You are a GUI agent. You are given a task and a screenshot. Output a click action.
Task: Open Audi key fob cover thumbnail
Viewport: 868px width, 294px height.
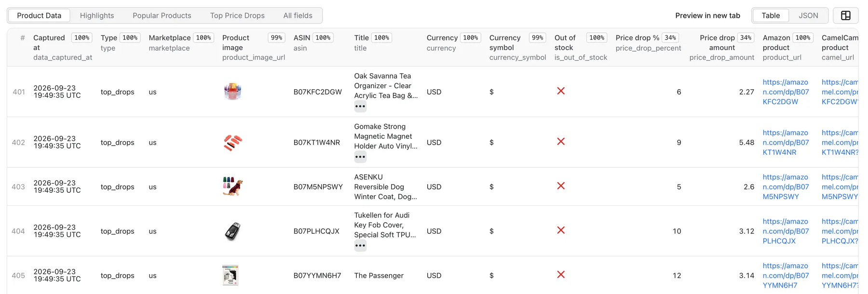point(232,231)
